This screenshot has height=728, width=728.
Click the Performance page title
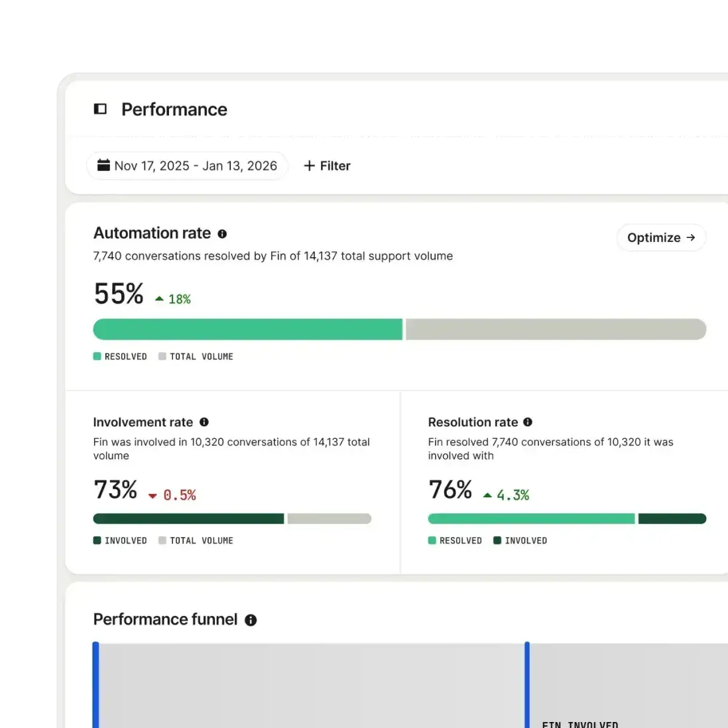point(174,109)
